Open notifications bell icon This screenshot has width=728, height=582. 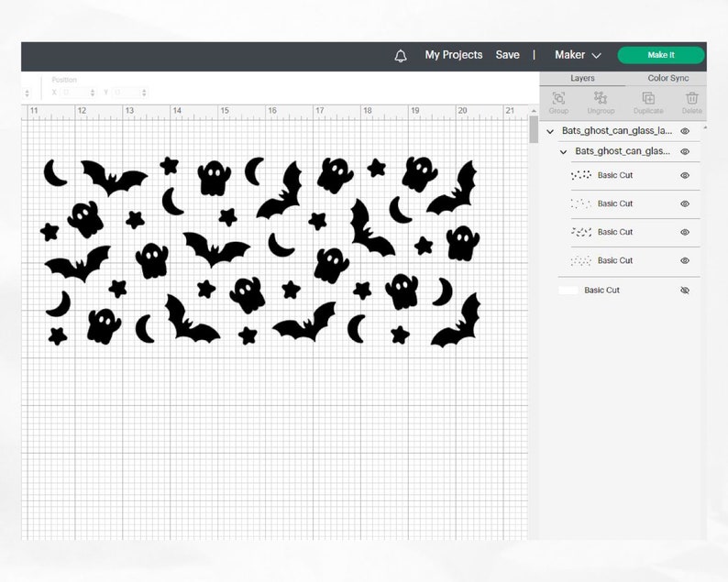401,56
